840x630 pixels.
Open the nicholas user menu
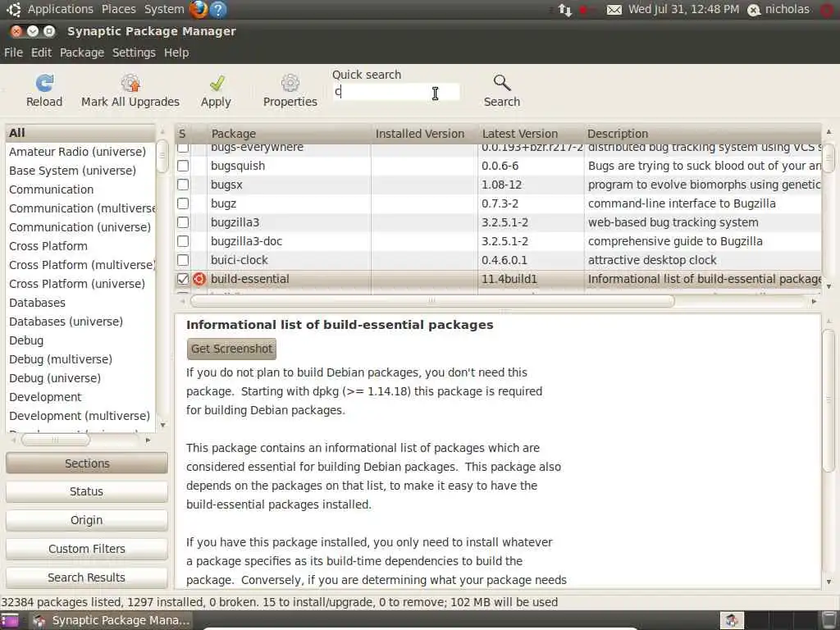coord(779,9)
